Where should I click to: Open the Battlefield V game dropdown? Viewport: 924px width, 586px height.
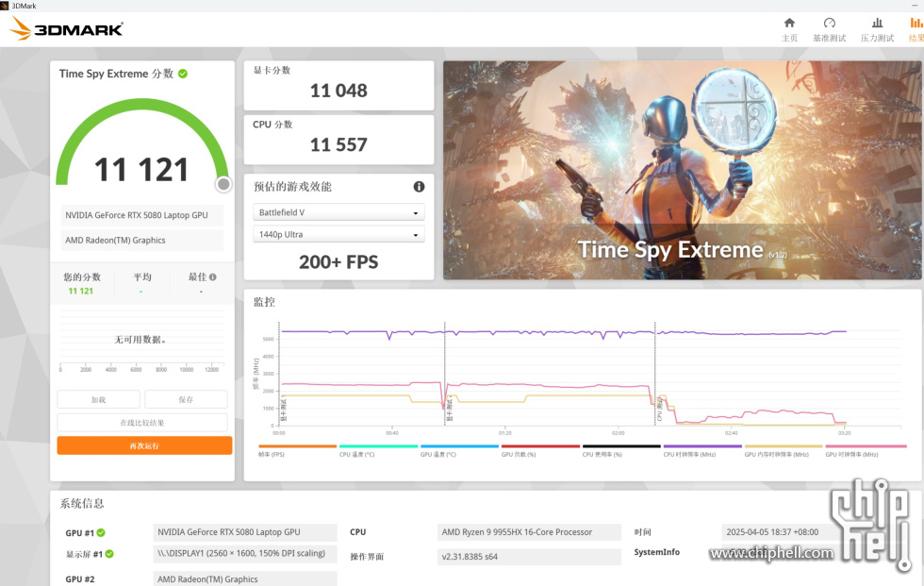(338, 212)
